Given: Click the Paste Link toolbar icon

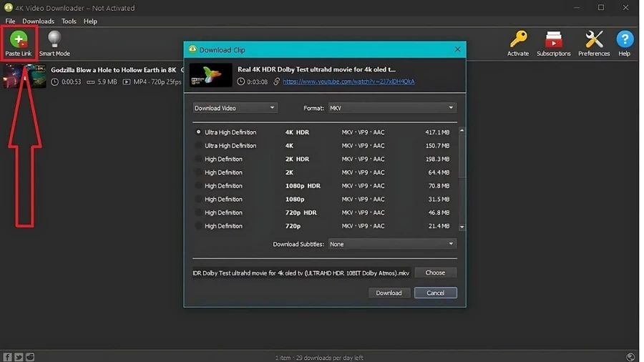Looking at the screenshot, I should tap(19, 40).
